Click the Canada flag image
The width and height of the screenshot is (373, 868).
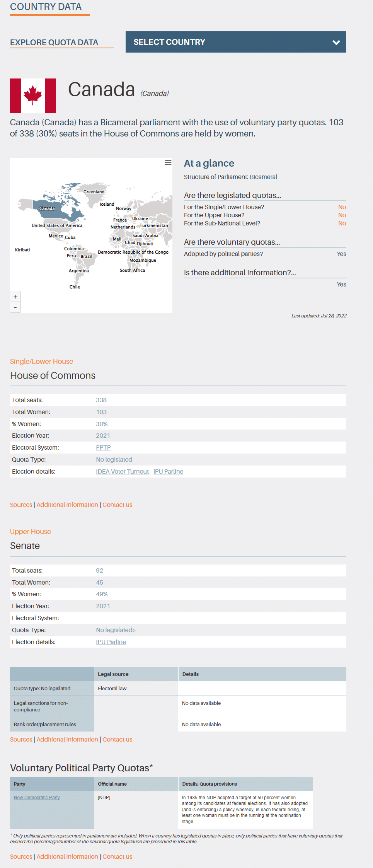tap(33, 95)
